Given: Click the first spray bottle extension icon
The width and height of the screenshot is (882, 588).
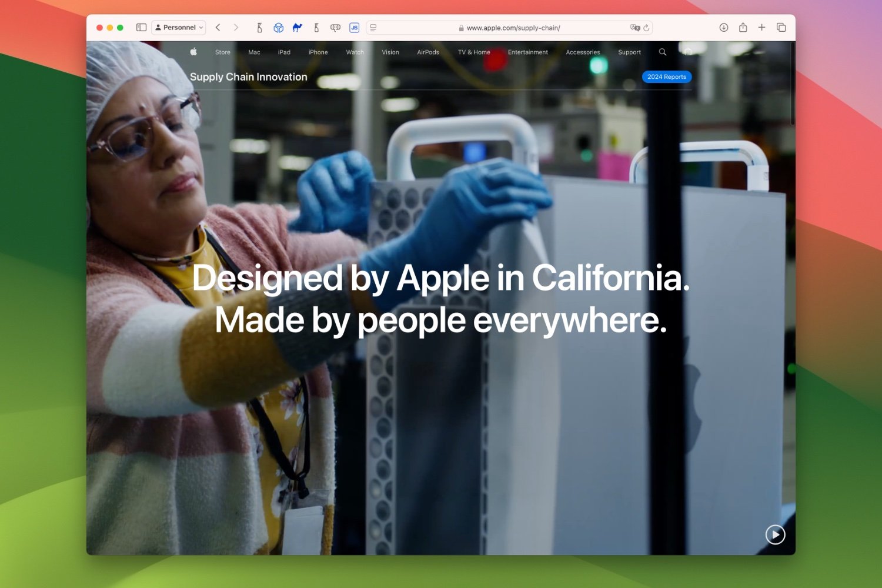Looking at the screenshot, I should pos(259,28).
